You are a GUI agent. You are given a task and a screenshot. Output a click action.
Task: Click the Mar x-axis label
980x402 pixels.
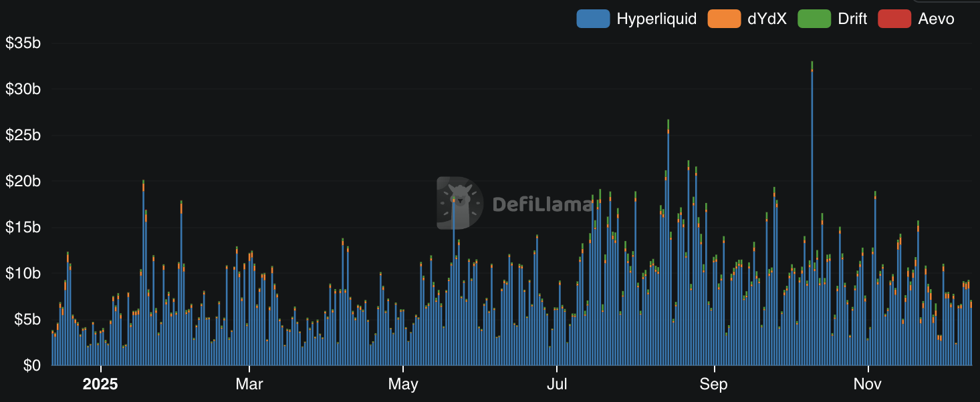point(249,385)
